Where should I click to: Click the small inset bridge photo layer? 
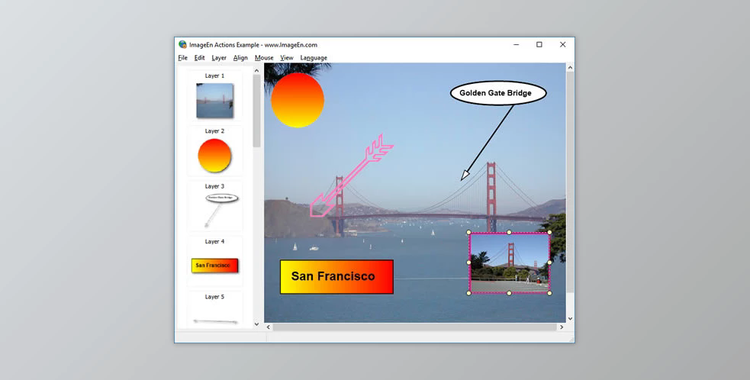click(509, 262)
